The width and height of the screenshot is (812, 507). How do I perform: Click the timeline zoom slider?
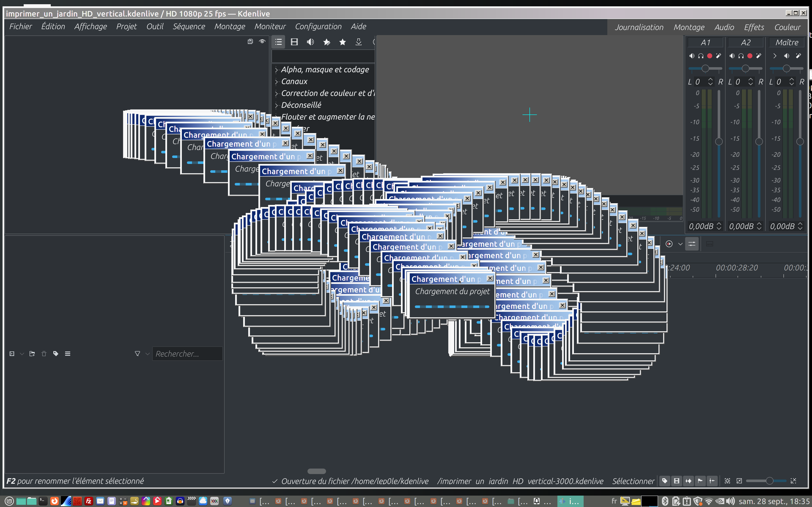point(769,481)
